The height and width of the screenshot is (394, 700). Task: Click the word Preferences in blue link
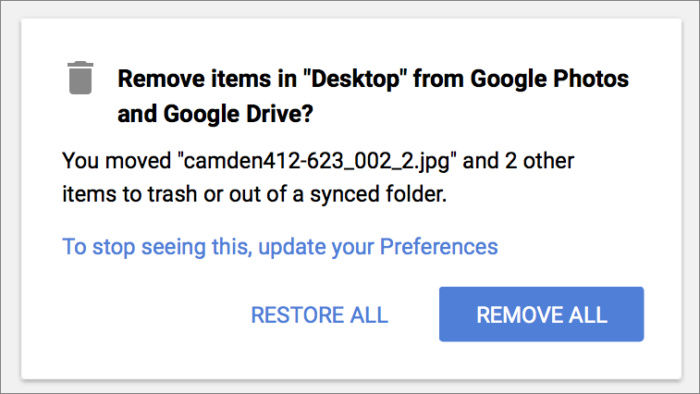coord(439,246)
